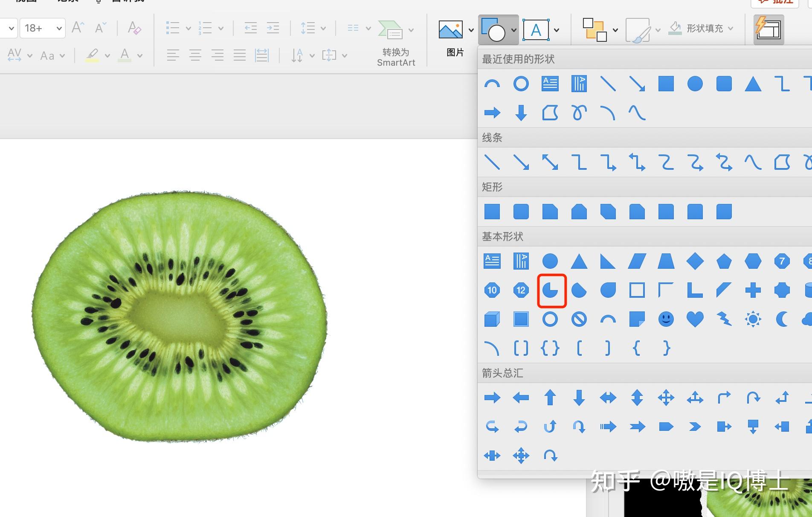The width and height of the screenshot is (812, 517).
Task: Clear all text formatting
Action: [134, 28]
